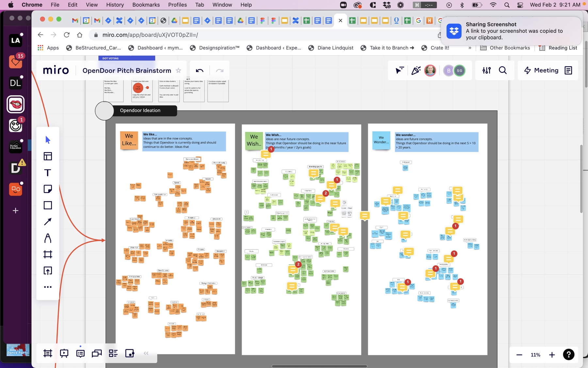This screenshot has width=588, height=368.
Task: Open the cards list icon in bottom toolbar
Action: (113, 353)
